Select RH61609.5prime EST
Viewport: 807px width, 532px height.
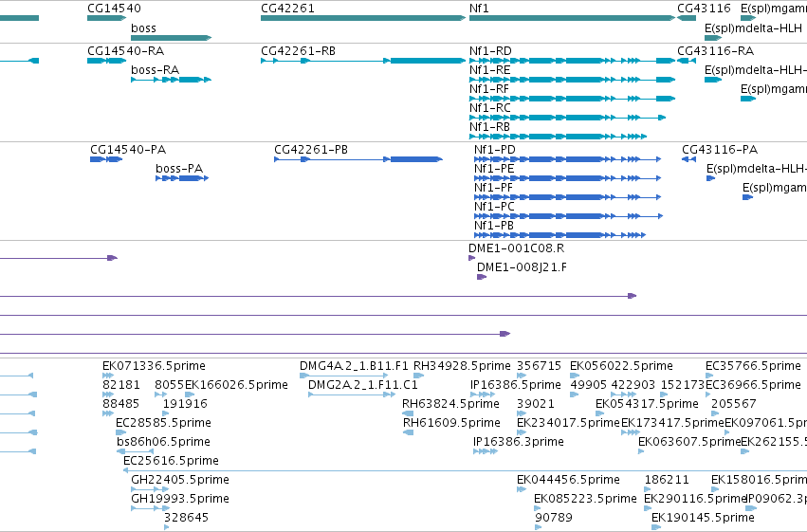pos(408,432)
